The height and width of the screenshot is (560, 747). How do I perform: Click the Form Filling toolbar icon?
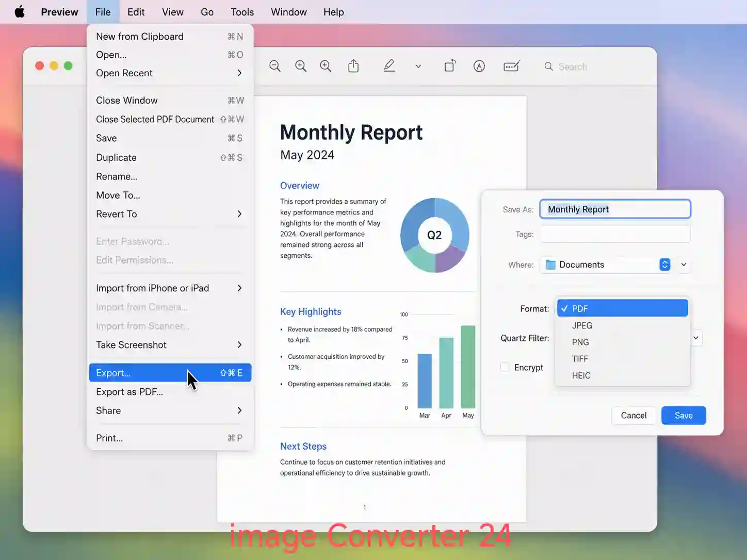click(x=511, y=66)
